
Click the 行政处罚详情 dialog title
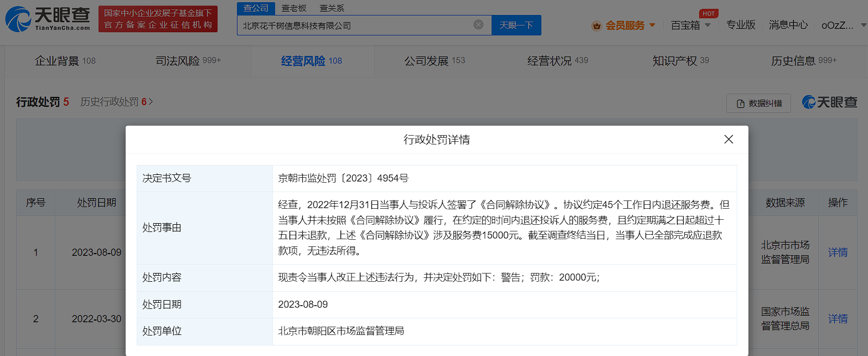coord(437,140)
